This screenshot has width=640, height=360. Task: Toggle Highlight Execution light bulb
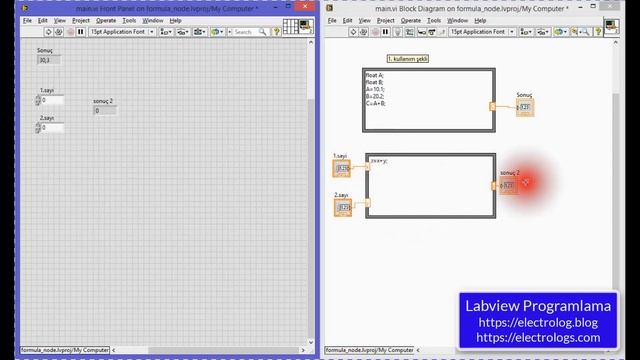tap(397, 32)
